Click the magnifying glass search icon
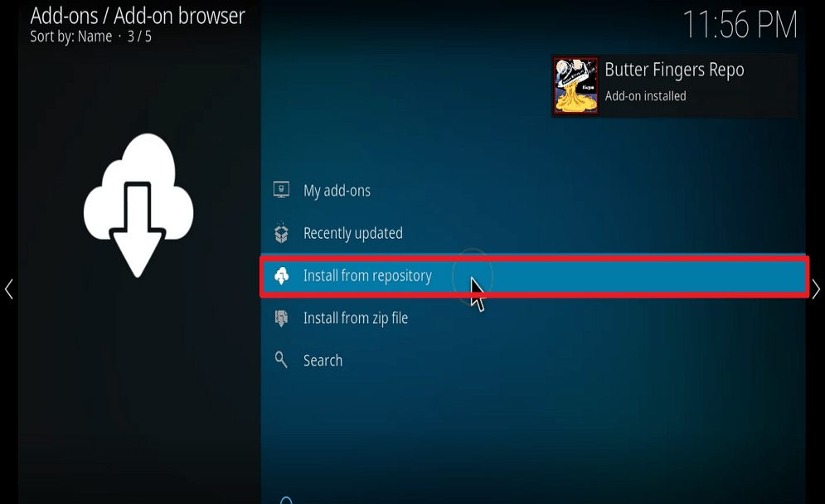The image size is (825, 504). click(x=281, y=360)
